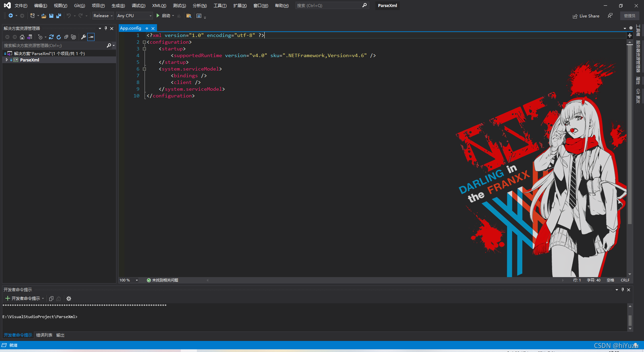Open Properties with the wrench icon
644x352 pixels.
pyautogui.click(x=84, y=37)
